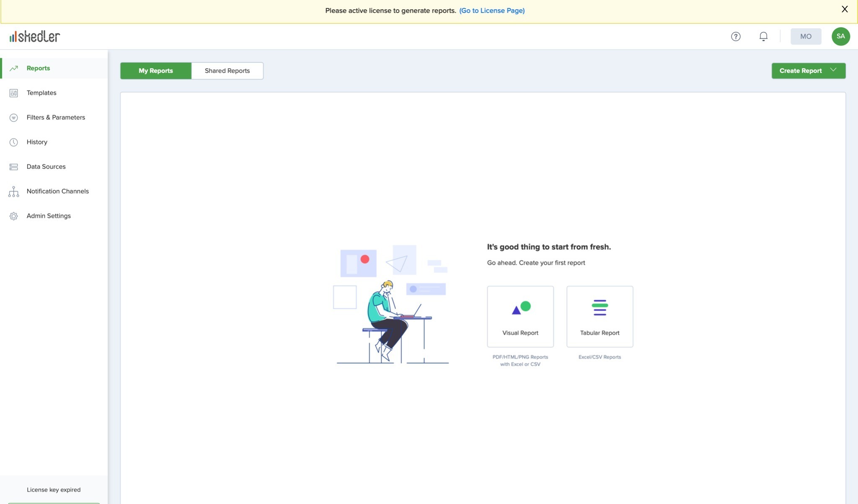This screenshot has width=858, height=504.
Task: Click the Admin Settings gear icon
Action: tap(13, 216)
